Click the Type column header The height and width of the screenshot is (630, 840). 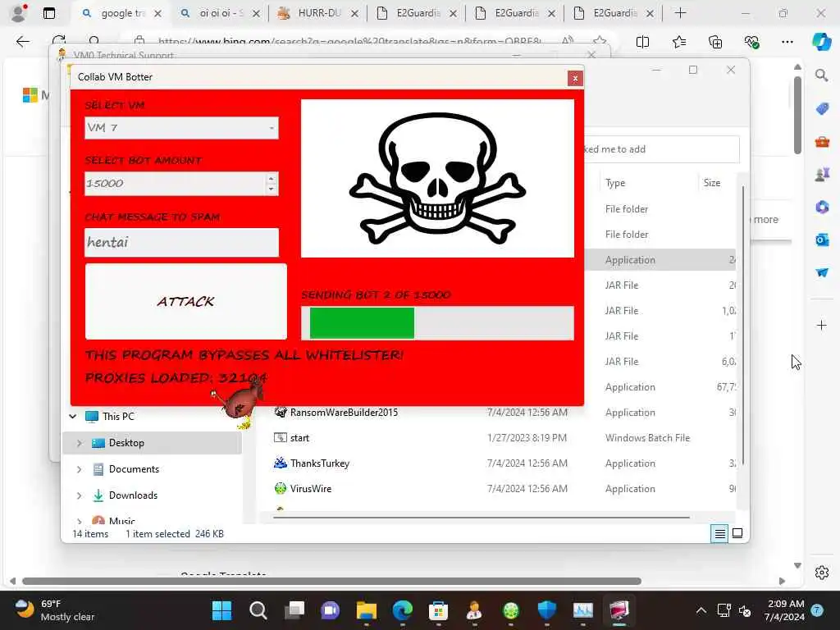coord(615,183)
